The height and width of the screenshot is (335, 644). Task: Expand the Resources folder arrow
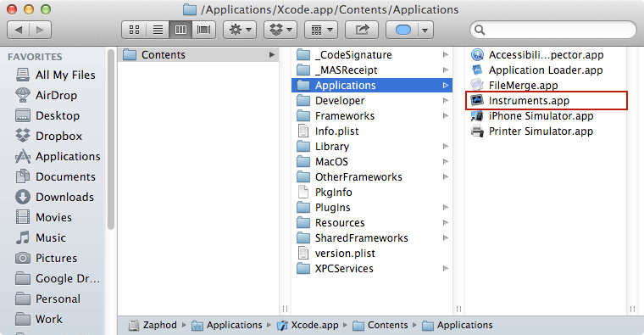click(x=445, y=223)
